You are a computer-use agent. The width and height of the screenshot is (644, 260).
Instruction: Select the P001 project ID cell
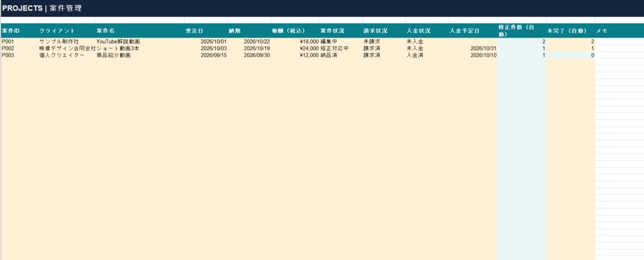click(19, 42)
